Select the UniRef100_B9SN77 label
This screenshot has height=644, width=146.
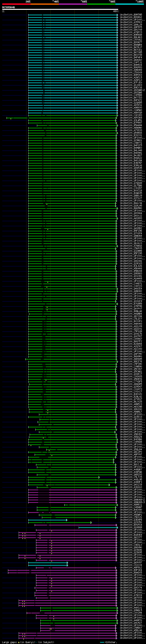pyautogui.click(x=131, y=42)
